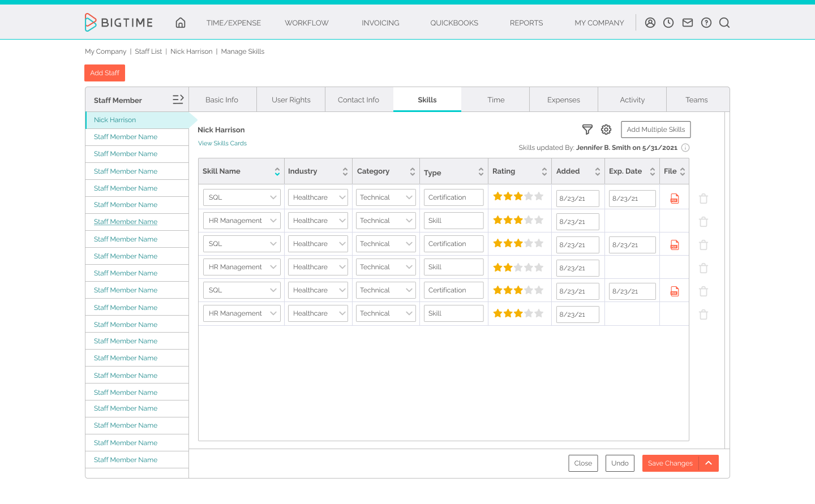This screenshot has width=815, height=504.
Task: Switch to the Teams tab
Action: [697, 100]
